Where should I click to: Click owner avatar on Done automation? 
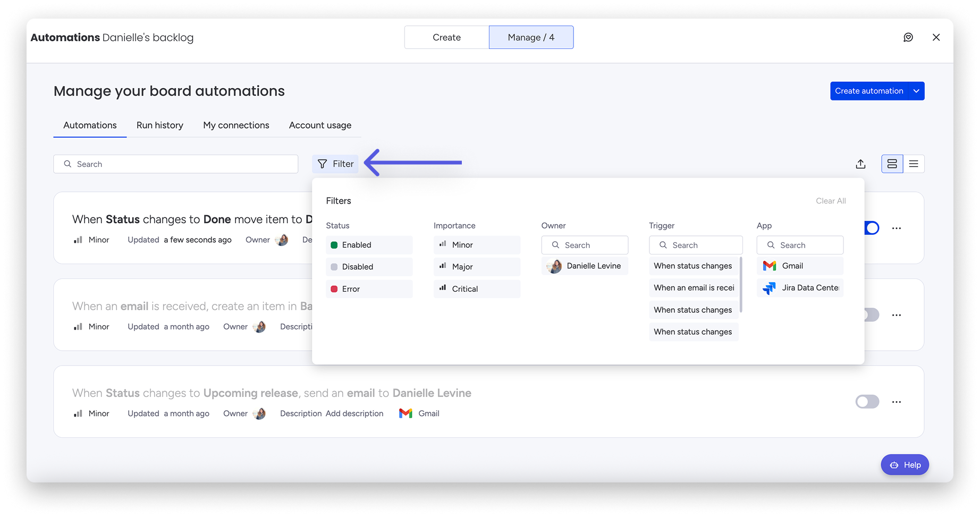(282, 240)
